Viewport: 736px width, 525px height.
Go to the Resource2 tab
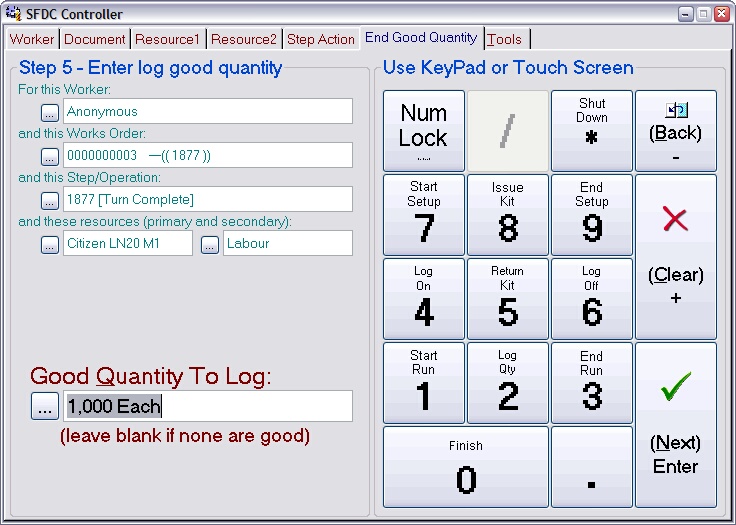(x=244, y=39)
